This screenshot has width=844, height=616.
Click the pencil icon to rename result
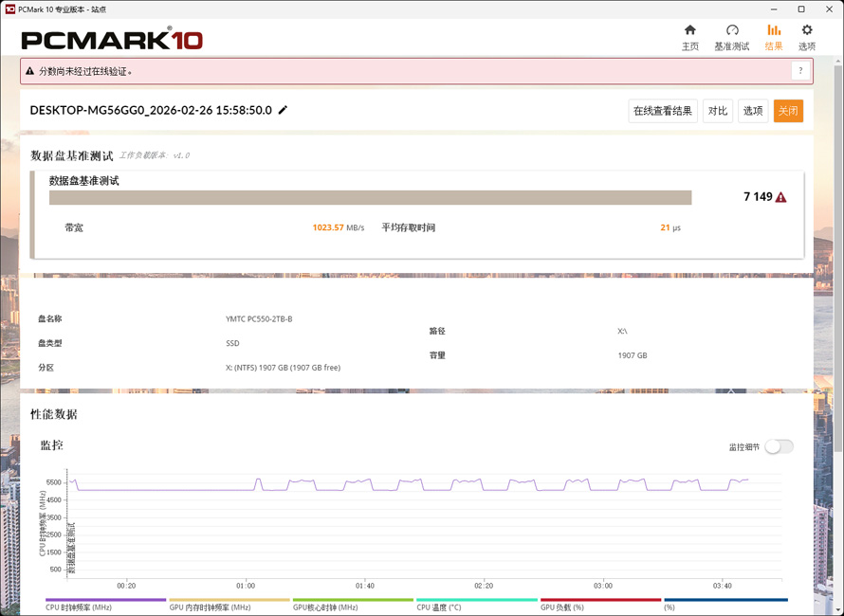283,110
